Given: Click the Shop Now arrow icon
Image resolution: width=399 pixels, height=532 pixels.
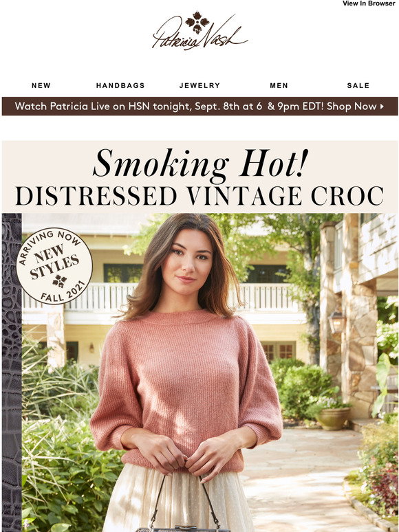Looking at the screenshot, I should point(382,107).
